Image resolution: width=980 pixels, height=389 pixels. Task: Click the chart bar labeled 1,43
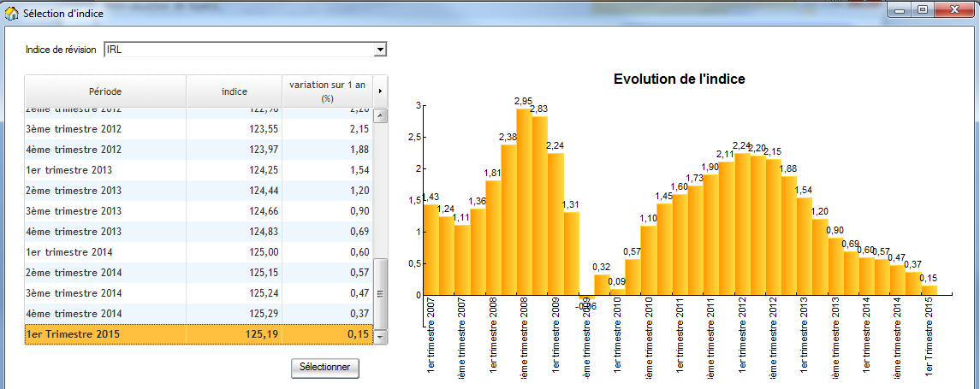431,250
